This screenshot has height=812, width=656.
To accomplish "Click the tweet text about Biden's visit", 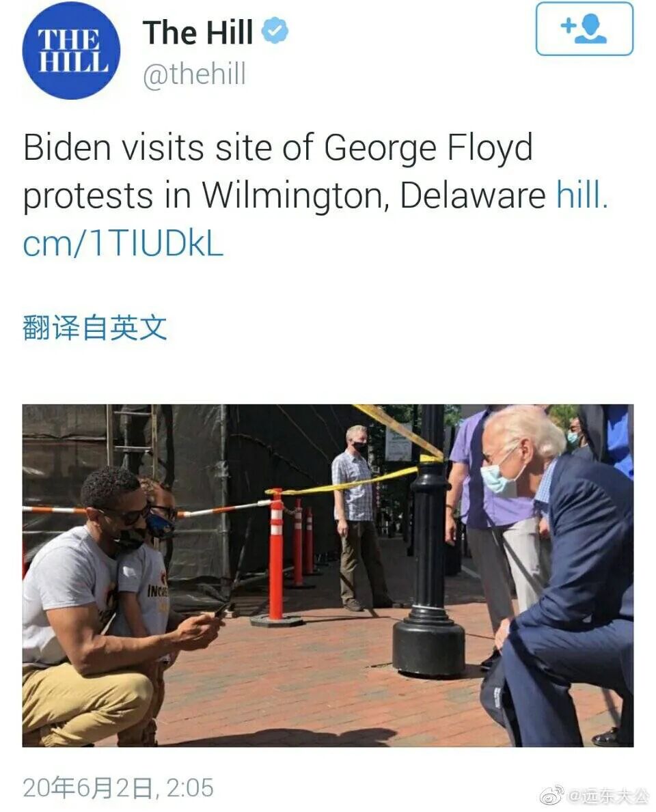I will point(315,195).
